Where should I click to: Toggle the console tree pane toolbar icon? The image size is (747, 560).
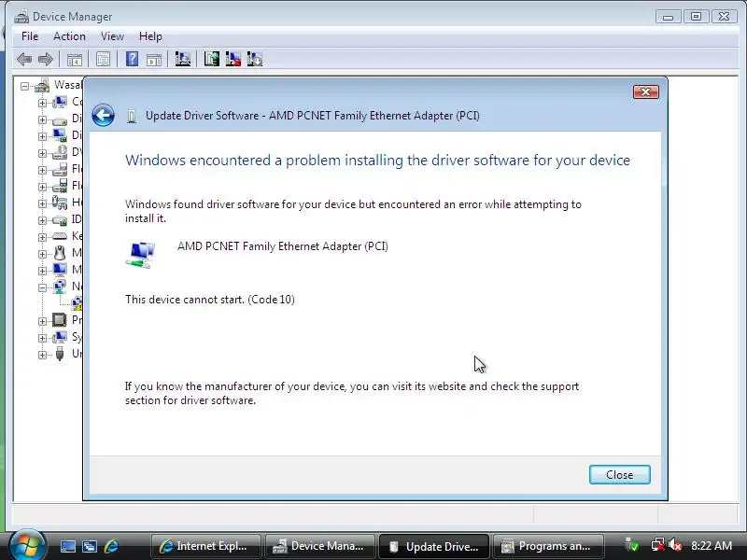tap(75, 60)
